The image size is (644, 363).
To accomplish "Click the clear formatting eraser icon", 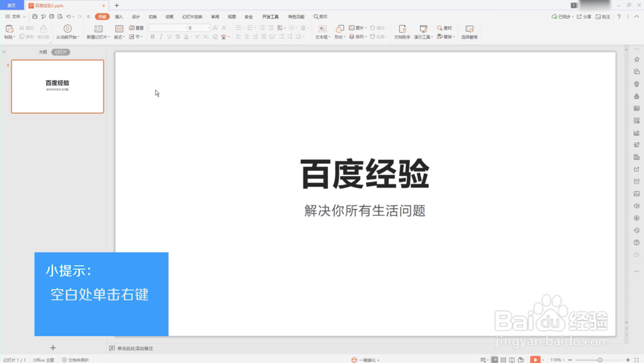I will tap(215, 37).
